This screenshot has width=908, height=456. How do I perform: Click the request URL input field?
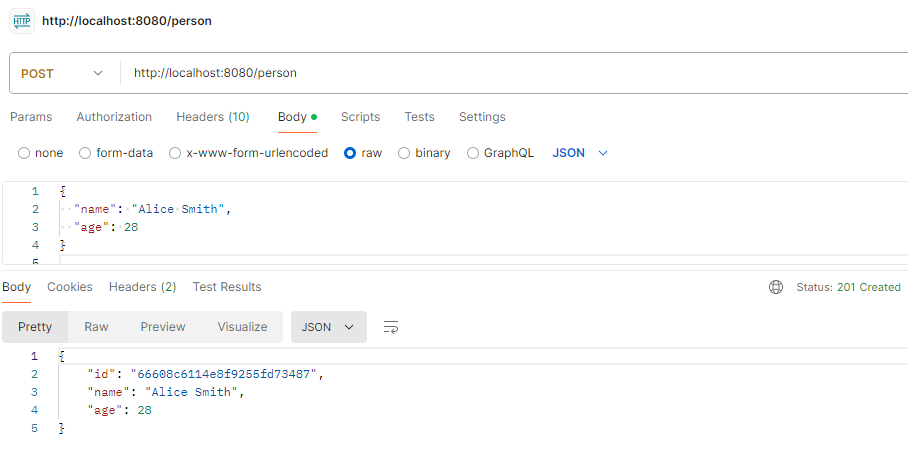[x=500, y=73]
